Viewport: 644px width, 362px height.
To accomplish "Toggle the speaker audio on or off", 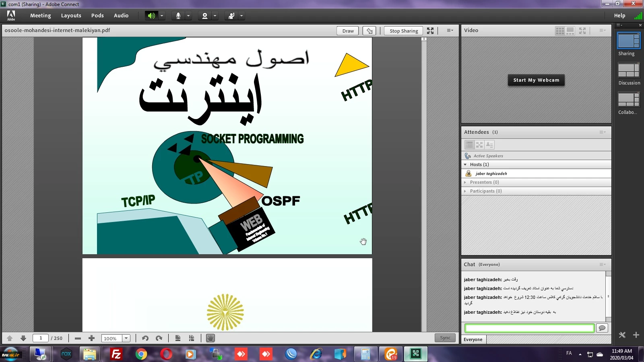I will [151, 16].
